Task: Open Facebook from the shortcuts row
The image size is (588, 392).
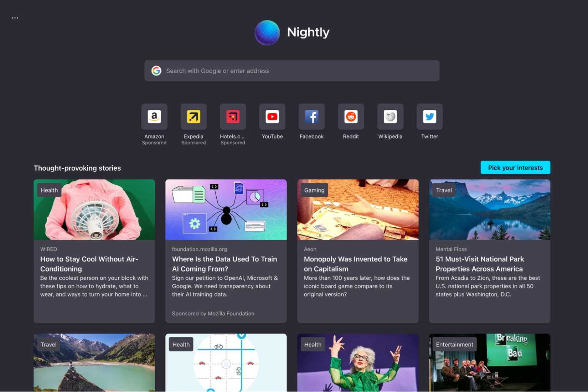Action: click(311, 117)
